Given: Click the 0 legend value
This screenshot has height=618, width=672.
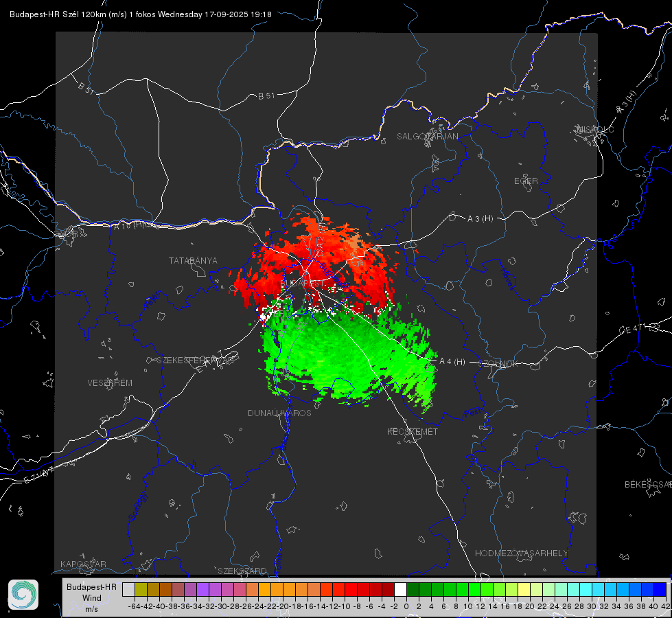Looking at the screenshot, I should tap(406, 606).
